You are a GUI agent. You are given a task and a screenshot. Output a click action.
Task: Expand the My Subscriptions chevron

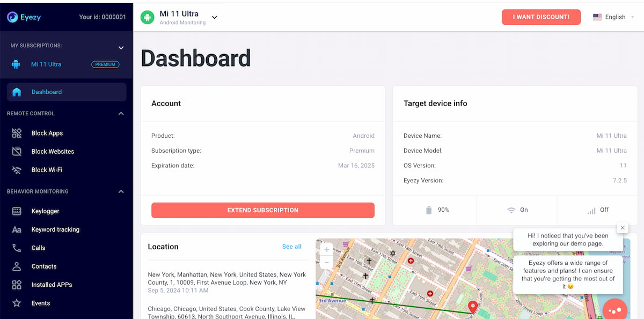coord(121,48)
